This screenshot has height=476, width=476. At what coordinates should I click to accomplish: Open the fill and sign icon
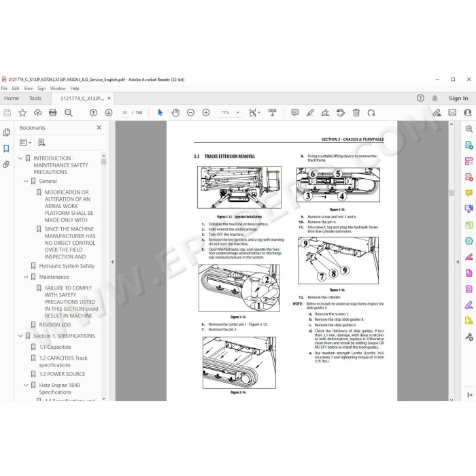click(x=437, y=113)
